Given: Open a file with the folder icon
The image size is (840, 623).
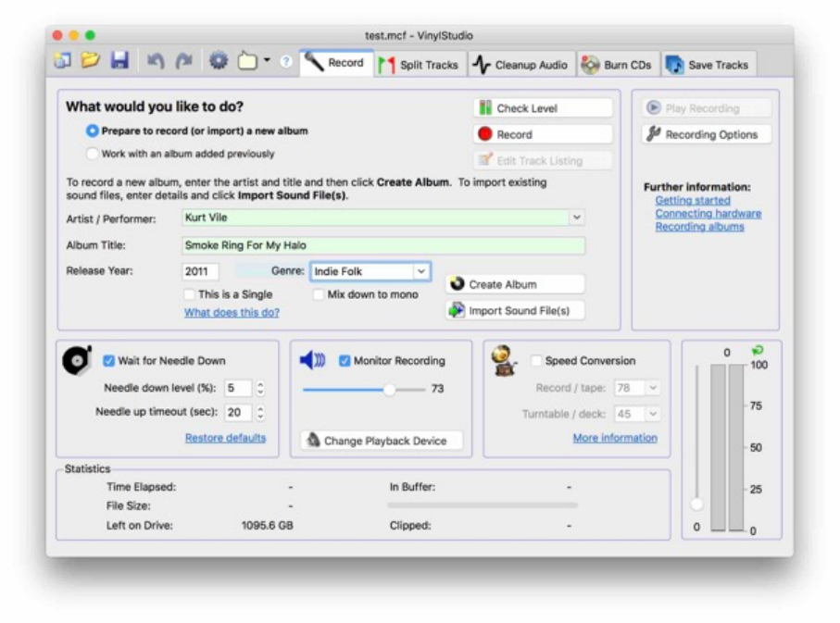Looking at the screenshot, I should click(91, 60).
